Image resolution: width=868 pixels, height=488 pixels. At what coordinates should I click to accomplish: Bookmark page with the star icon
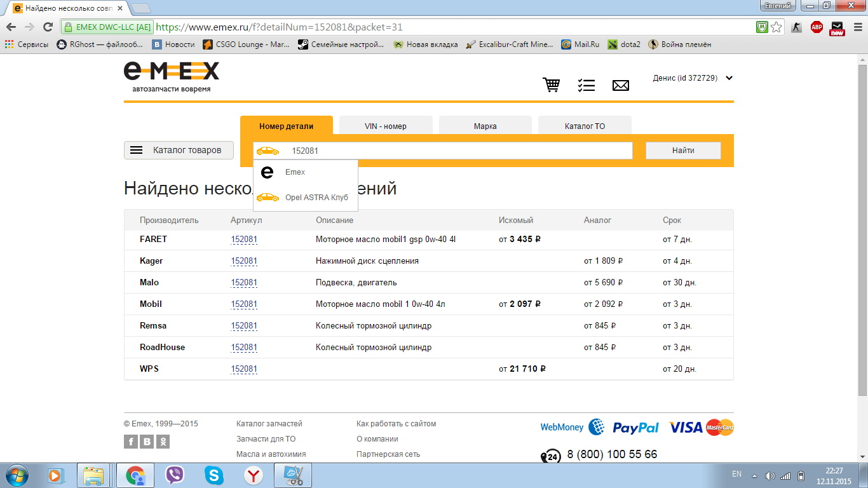[776, 27]
